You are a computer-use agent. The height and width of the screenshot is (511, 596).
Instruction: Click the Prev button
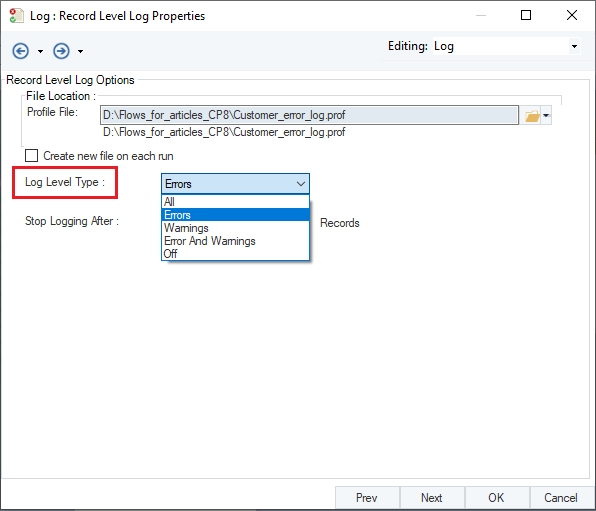pyautogui.click(x=367, y=498)
